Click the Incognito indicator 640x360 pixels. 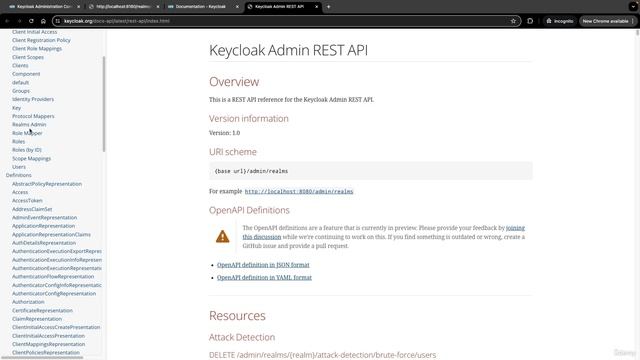coord(560,21)
